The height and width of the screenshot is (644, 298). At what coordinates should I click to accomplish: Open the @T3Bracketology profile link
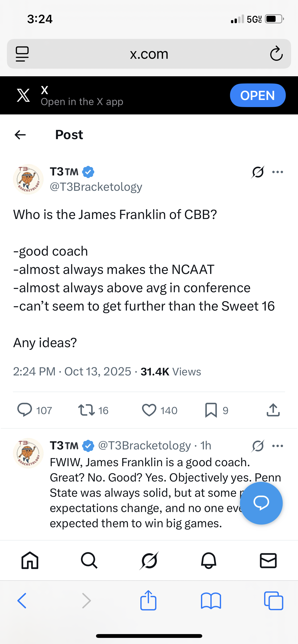click(96, 187)
